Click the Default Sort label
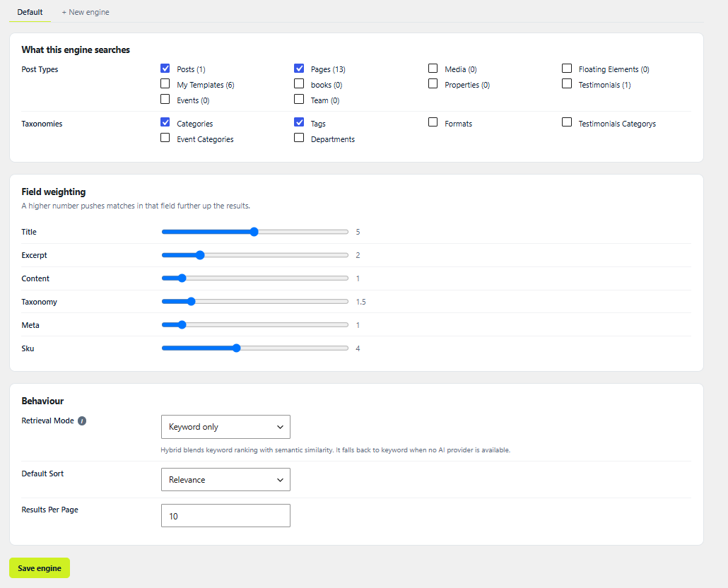The width and height of the screenshot is (728, 588). tap(42, 474)
